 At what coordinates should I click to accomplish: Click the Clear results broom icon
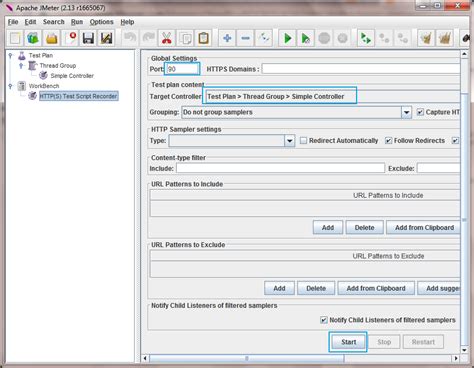(x=426, y=38)
